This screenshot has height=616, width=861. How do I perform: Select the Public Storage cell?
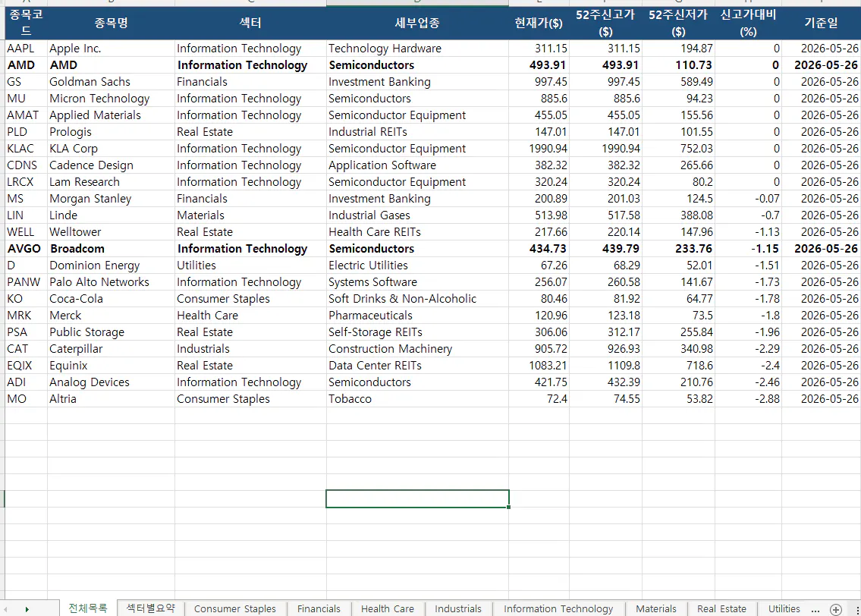(111, 332)
